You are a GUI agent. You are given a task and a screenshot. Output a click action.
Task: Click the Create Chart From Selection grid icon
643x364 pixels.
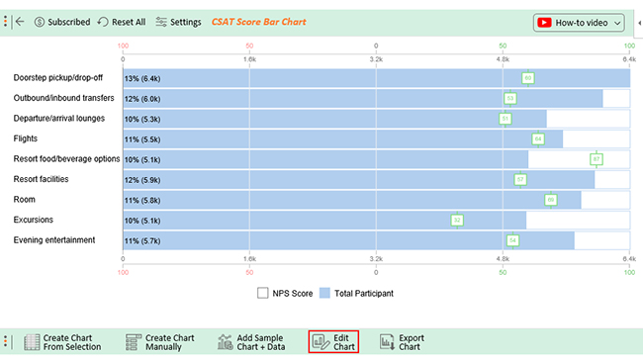tap(32, 342)
